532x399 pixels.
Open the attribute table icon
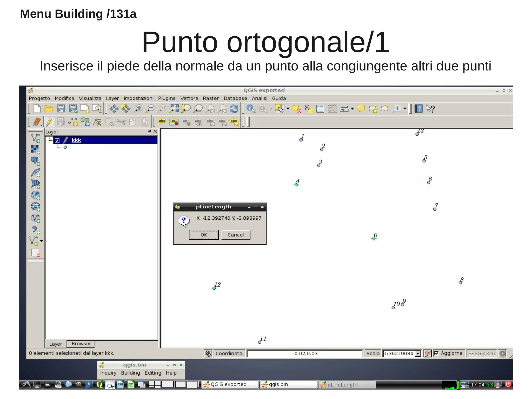coord(320,109)
